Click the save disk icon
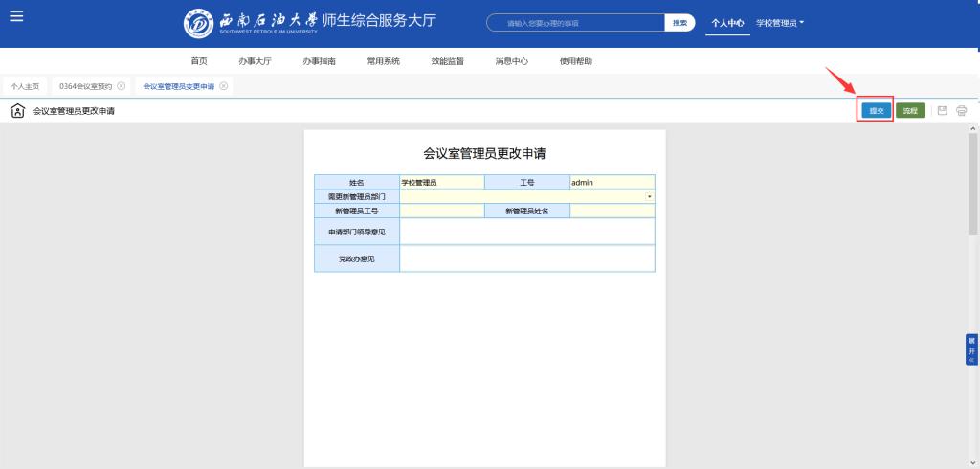Image resolution: width=980 pixels, height=469 pixels. coord(943,111)
